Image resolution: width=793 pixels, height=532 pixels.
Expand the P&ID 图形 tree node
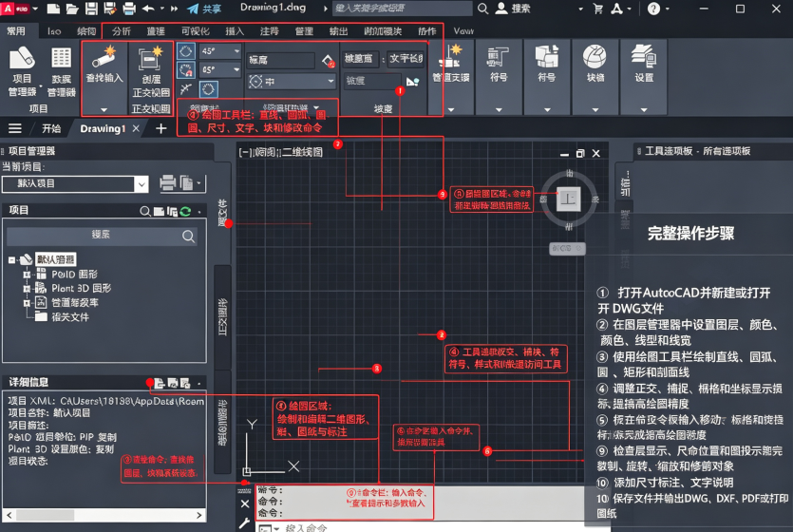[27, 275]
